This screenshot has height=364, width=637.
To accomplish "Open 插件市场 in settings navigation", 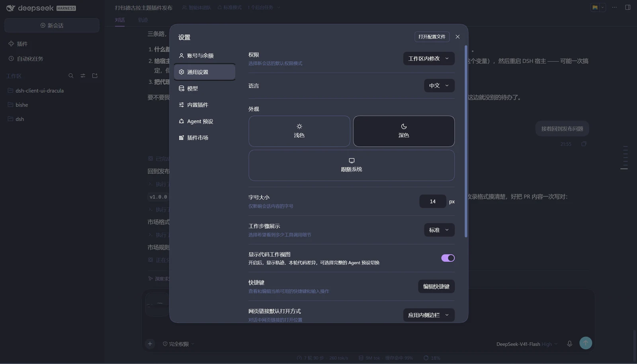I will pos(205,138).
